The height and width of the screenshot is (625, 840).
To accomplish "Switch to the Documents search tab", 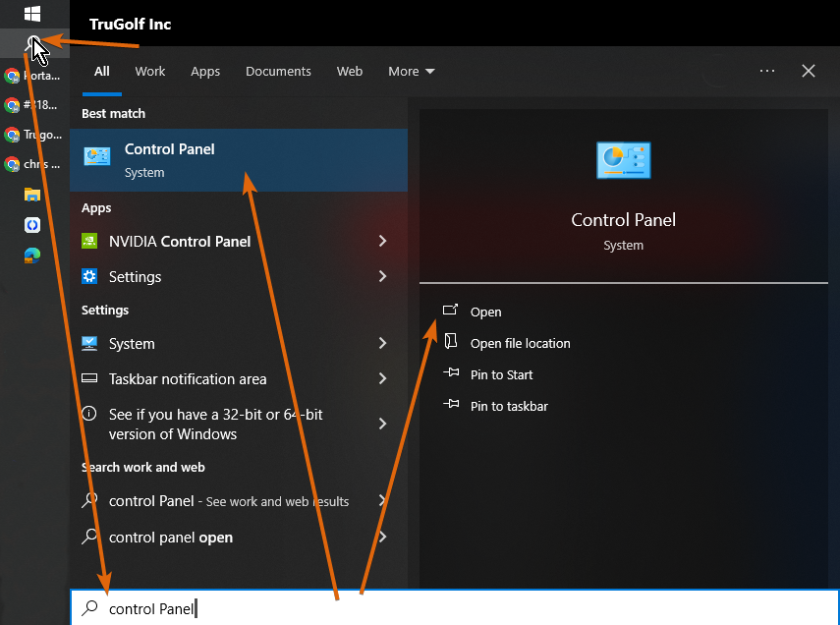I will point(278,72).
